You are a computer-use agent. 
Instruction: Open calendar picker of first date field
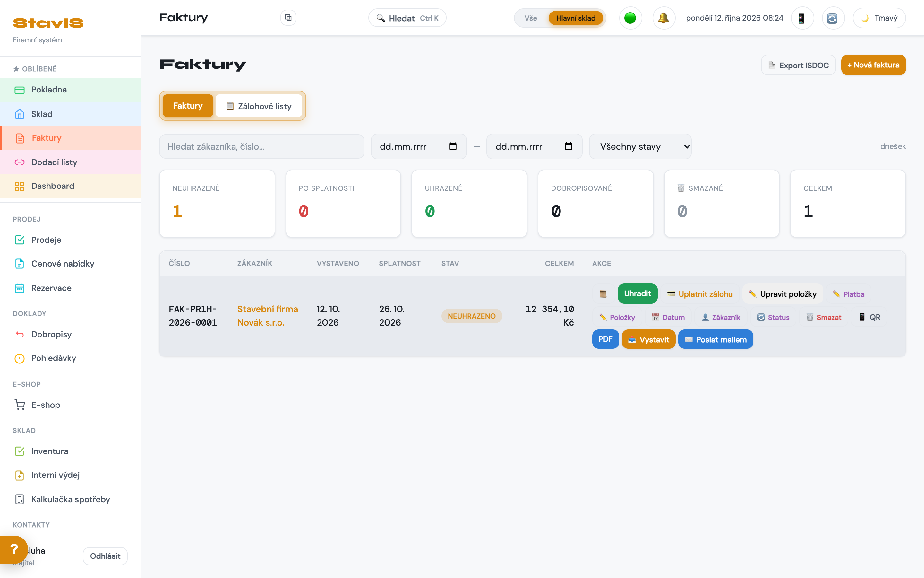(453, 146)
